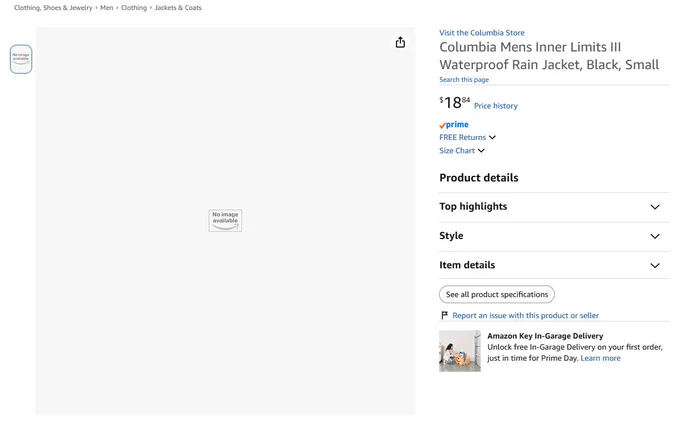Expand the Item details section

tap(554, 265)
